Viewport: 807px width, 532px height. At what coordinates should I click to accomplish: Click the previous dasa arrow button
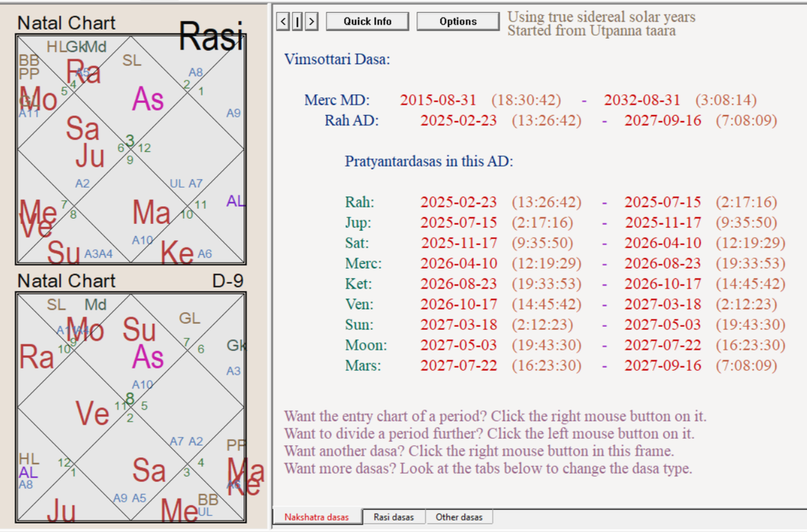(283, 22)
